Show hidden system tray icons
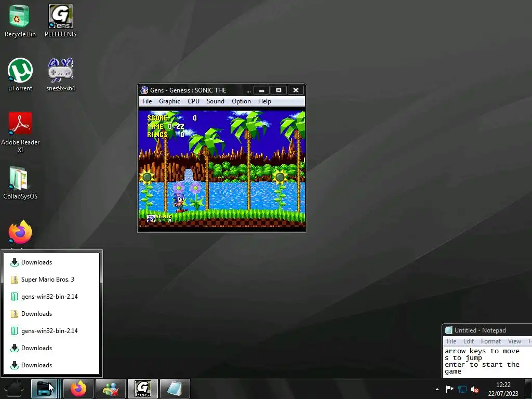 pos(437,389)
